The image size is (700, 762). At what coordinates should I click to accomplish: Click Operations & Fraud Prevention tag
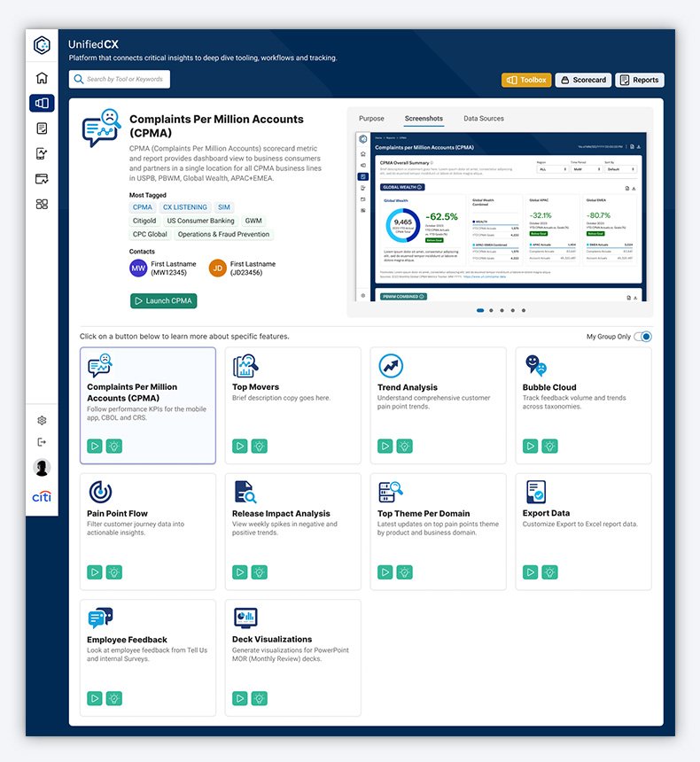[223, 234]
